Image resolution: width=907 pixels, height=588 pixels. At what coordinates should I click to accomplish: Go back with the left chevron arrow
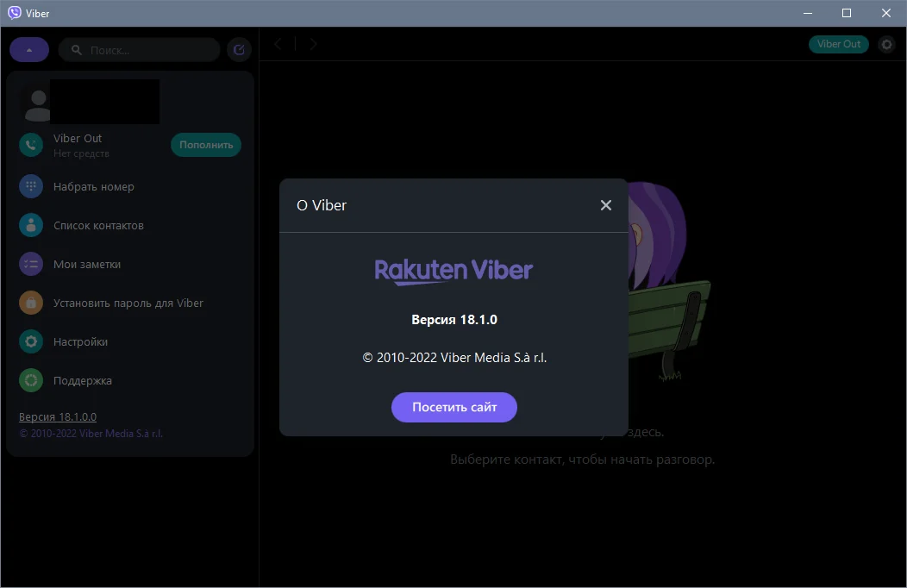coord(278,44)
